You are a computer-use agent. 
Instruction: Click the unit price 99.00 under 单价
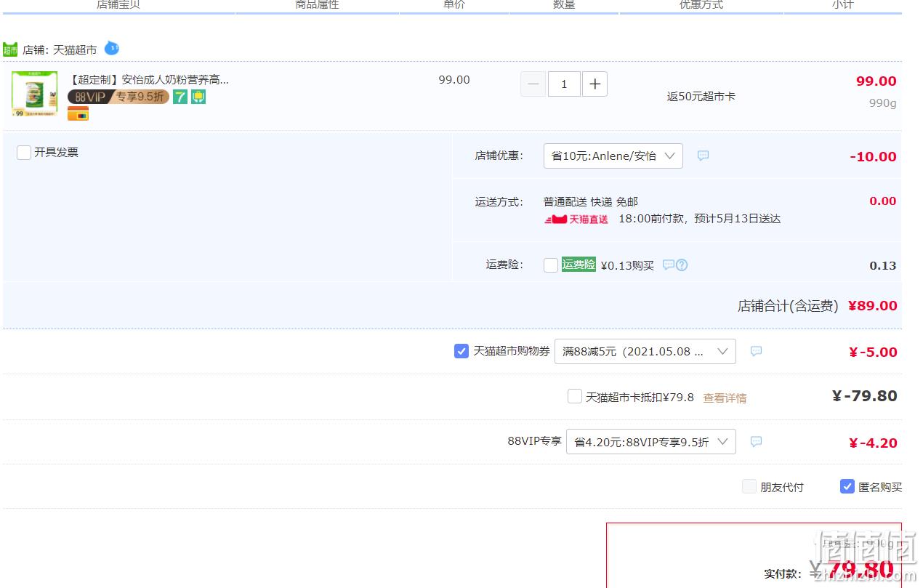point(454,80)
